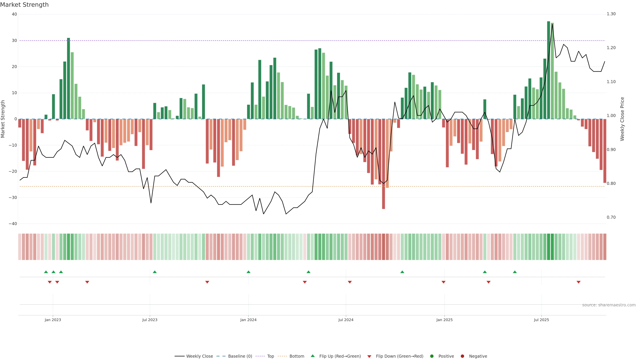Screen dimensions: 644x362
Task: Click the Flip Down marker at Jan 2025
Action: pos(443,282)
